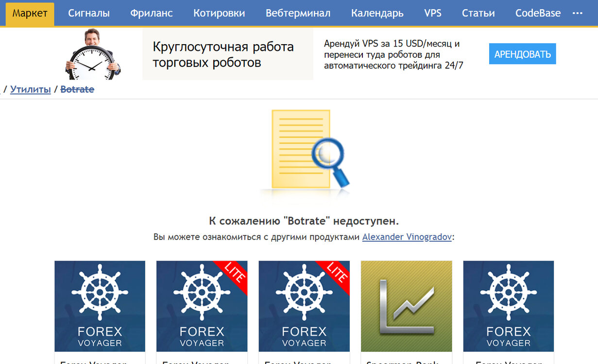Screen dimensions: 598x364
Task: Open the Круглосуточная работа торговых роботов banner
Action: click(228, 54)
